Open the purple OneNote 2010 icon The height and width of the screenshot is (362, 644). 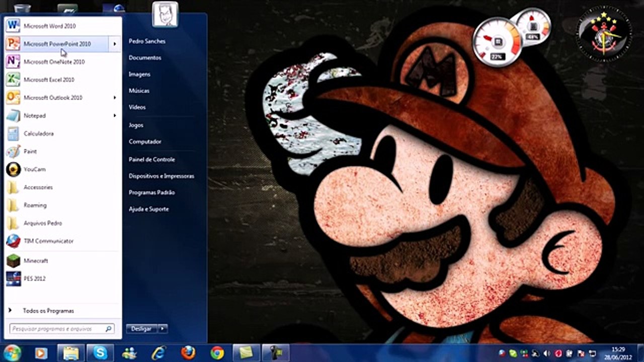pos(13,62)
